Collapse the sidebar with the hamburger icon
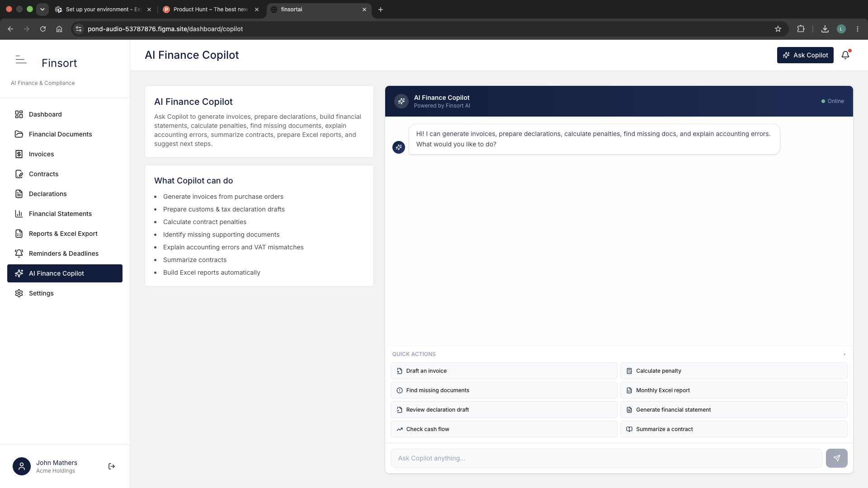This screenshot has height=488, width=868. coord(21,60)
